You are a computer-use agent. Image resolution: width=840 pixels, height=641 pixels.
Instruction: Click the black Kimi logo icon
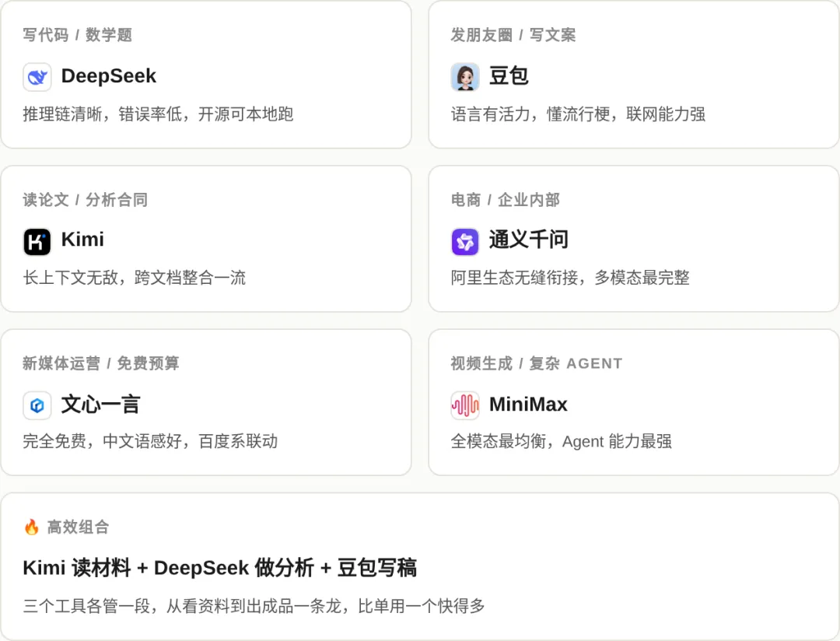[x=37, y=241]
